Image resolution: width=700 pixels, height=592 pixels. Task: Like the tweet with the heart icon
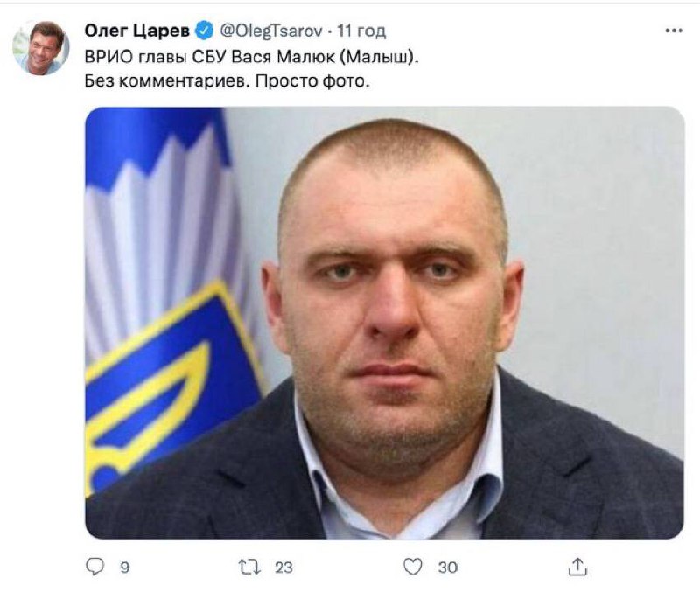[412, 567]
